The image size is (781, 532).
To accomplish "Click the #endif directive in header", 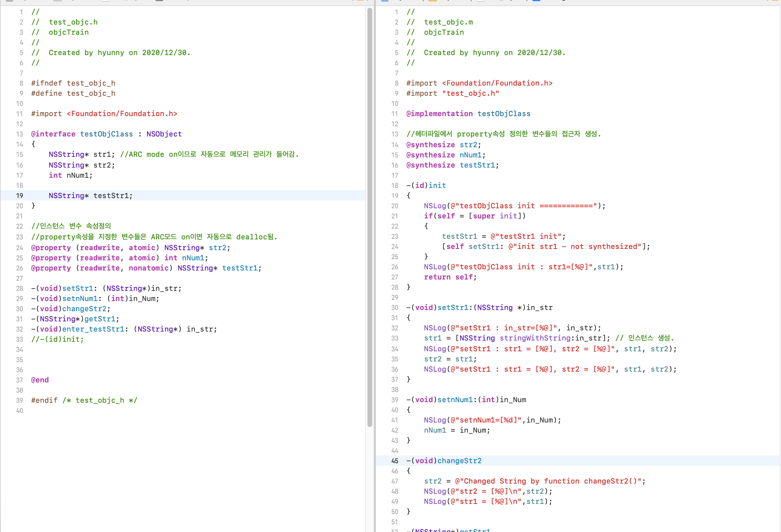I will tap(44, 400).
